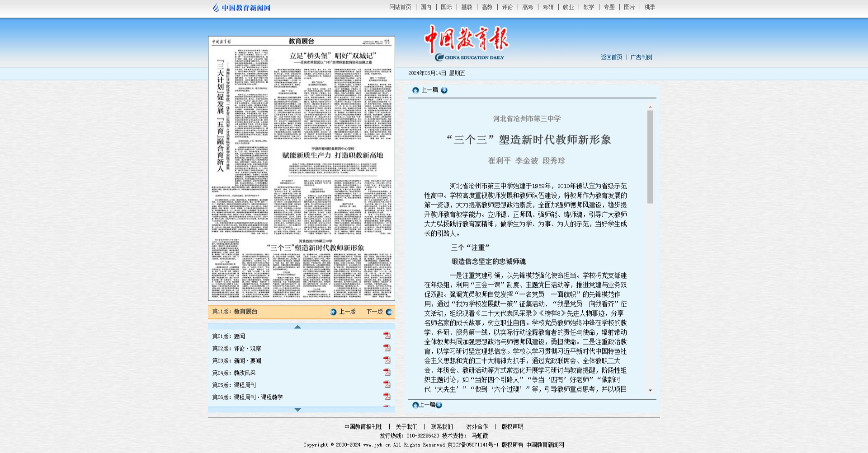Click headline 立足"桥头堡" 唱好"双城记" in newspaper preview
The height and width of the screenshot is (453, 868).
click(333, 56)
